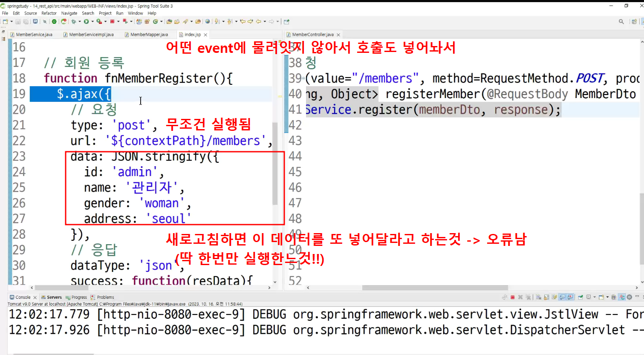Toggle Show Console on standard out change
This screenshot has height=355, width=644.
[x=563, y=297]
